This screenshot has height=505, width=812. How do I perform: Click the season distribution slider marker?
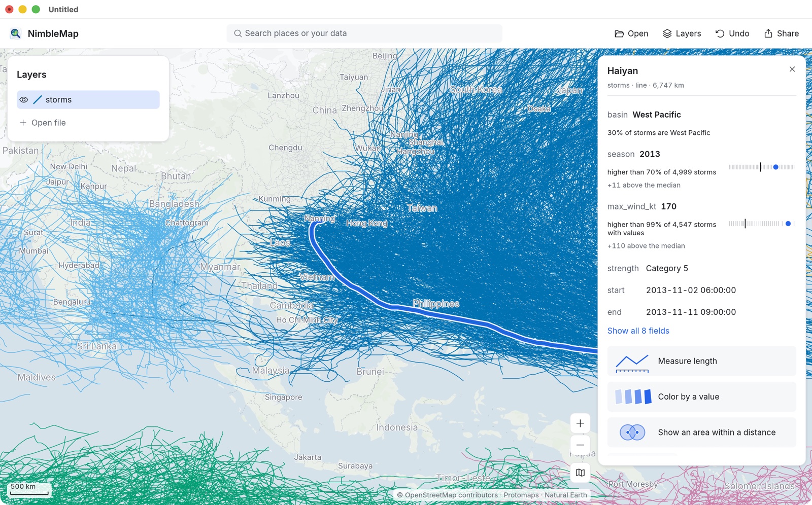775,167
